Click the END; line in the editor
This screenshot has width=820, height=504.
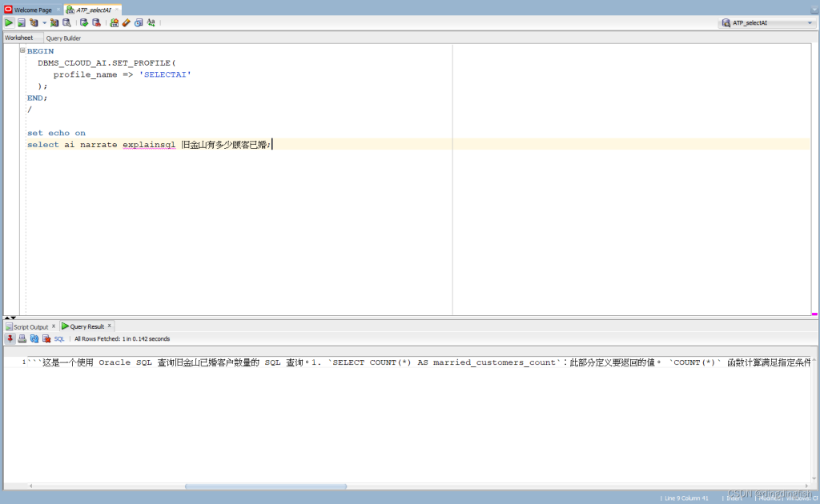pyautogui.click(x=37, y=98)
